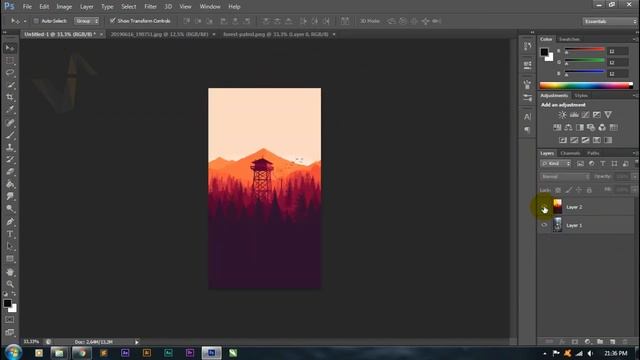Add a Vibrance adjustment
The height and width of the screenshot is (360, 640).
[608, 115]
